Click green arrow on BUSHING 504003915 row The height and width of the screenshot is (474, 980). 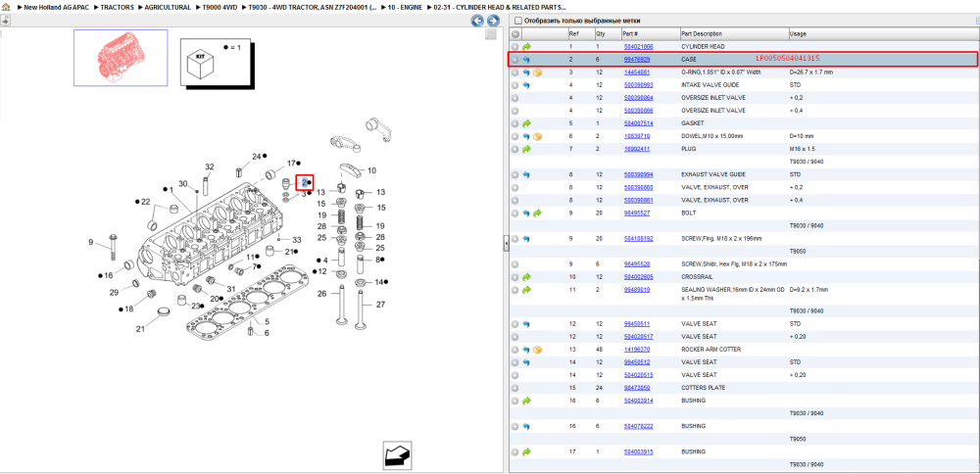(x=526, y=451)
